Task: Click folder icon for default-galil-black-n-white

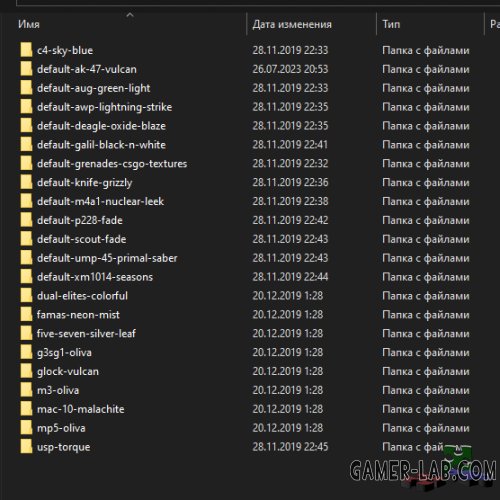Action: click(26, 145)
